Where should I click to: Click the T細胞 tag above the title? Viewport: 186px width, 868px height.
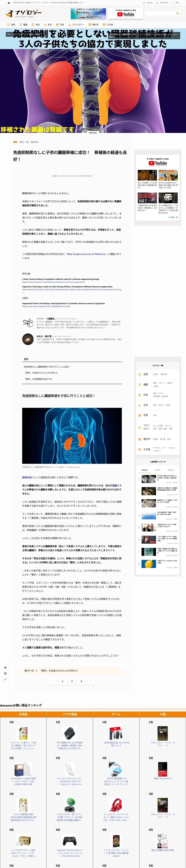pyautogui.click(x=21, y=142)
